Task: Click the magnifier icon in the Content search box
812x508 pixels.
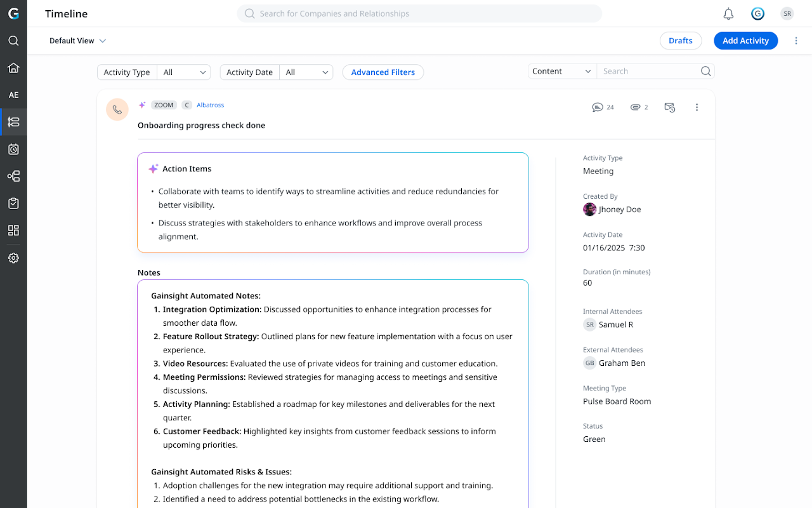Action: click(x=705, y=71)
